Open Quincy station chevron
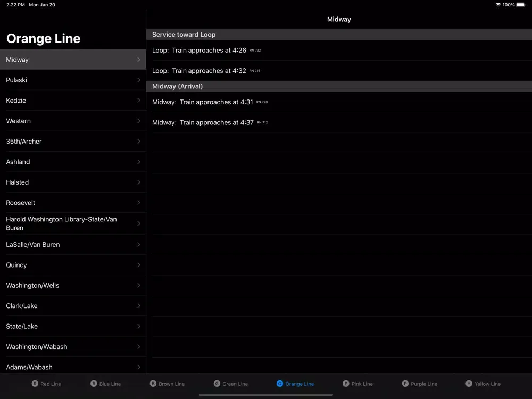The image size is (532, 399). point(139,265)
